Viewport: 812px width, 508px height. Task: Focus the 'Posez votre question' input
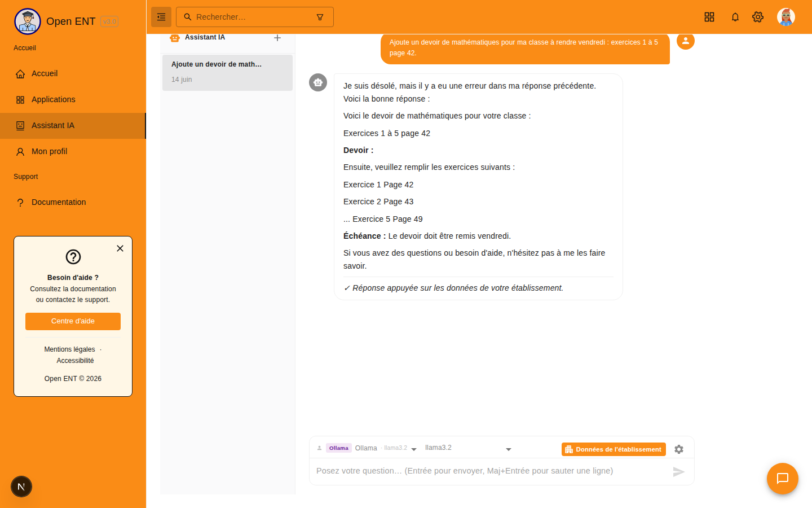(x=491, y=471)
